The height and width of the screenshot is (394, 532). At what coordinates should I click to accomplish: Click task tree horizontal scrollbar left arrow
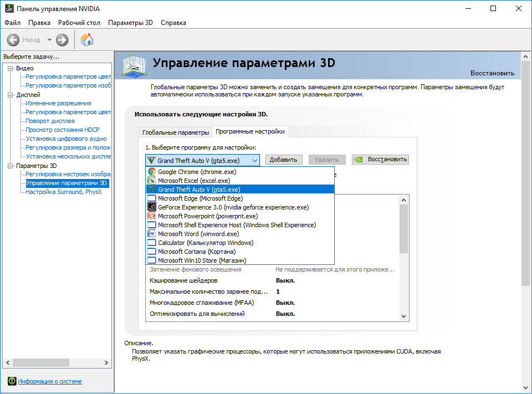8,362
